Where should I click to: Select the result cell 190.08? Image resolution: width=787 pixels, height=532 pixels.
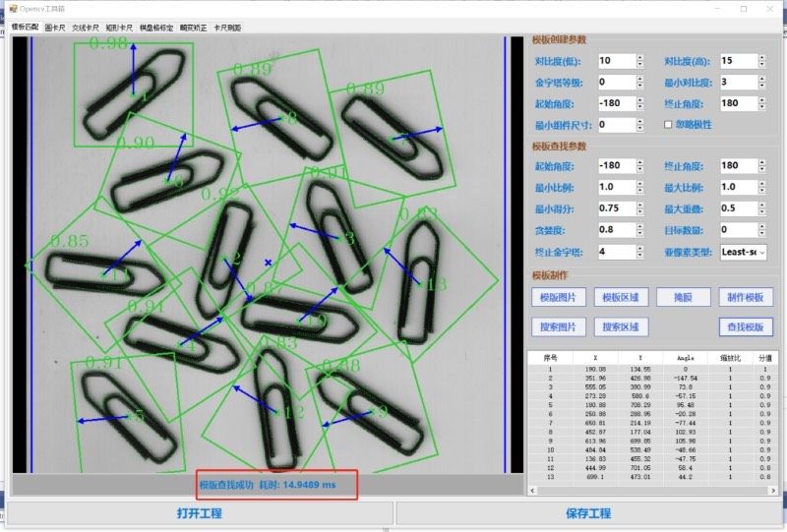595,369
